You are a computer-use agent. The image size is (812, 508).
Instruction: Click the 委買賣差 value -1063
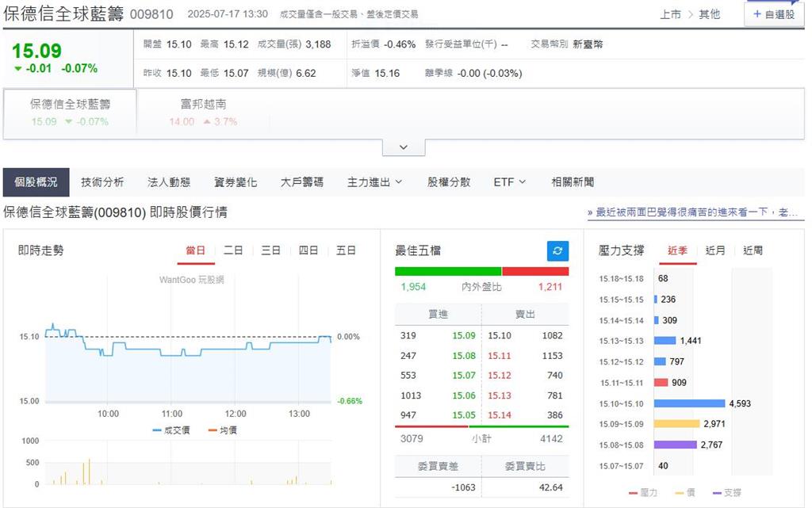[x=463, y=488]
